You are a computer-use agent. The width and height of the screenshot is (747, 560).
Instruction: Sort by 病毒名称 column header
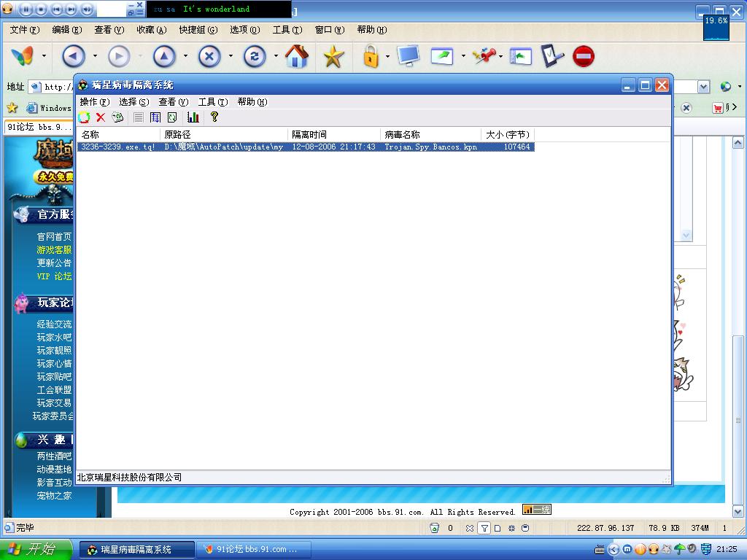coord(430,134)
